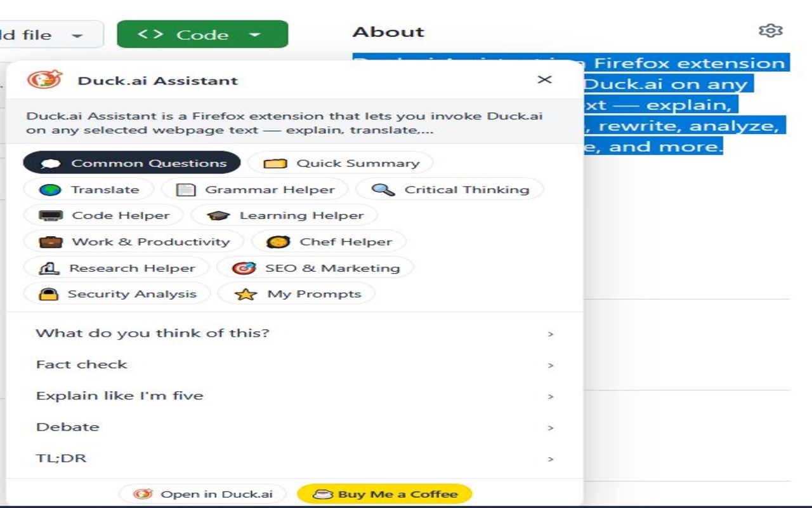Expand the Add file dropdown arrow
This screenshot has height=508, width=812.
click(x=77, y=36)
